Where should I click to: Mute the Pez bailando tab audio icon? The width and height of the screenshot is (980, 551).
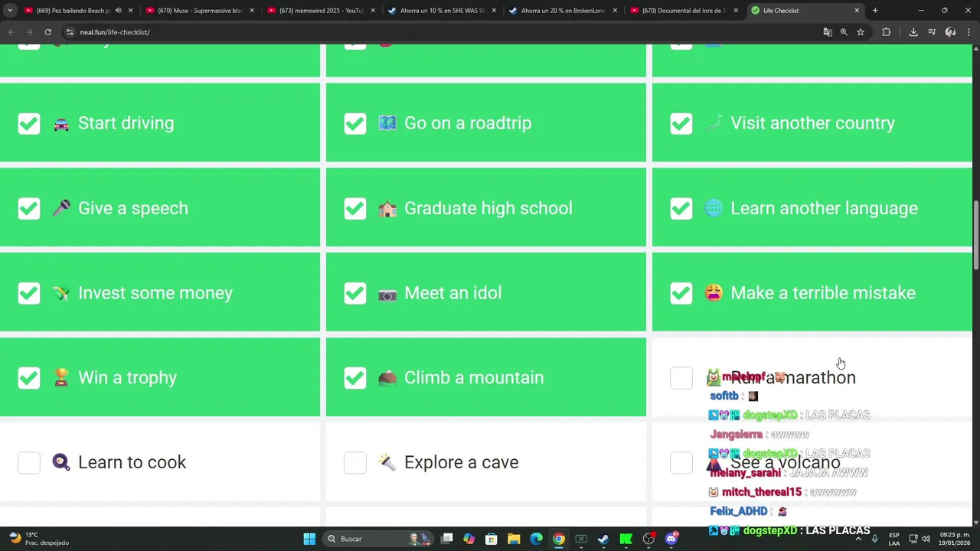click(118, 11)
